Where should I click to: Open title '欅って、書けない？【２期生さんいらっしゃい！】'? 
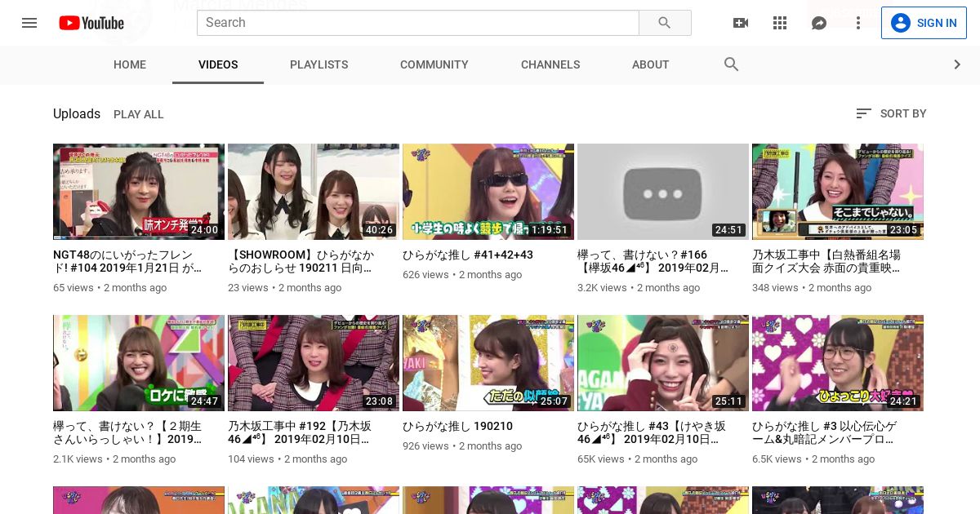(127, 432)
